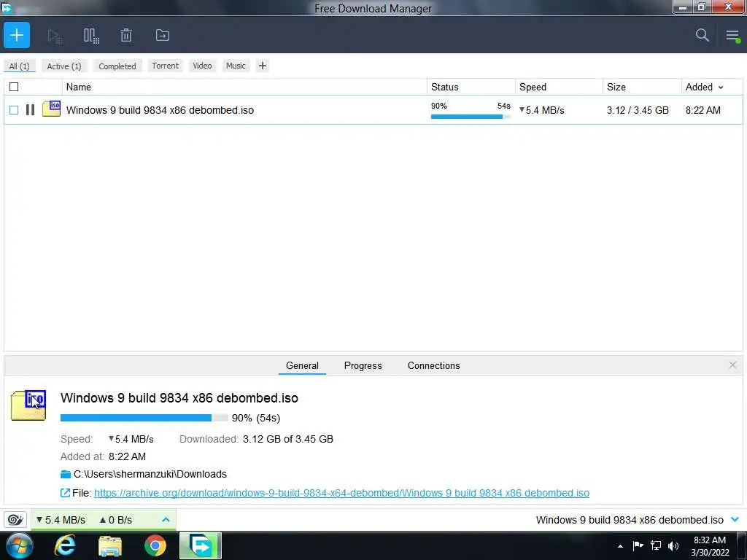Click the details panel title heading
Screen dimensions: 747x560
(179, 398)
